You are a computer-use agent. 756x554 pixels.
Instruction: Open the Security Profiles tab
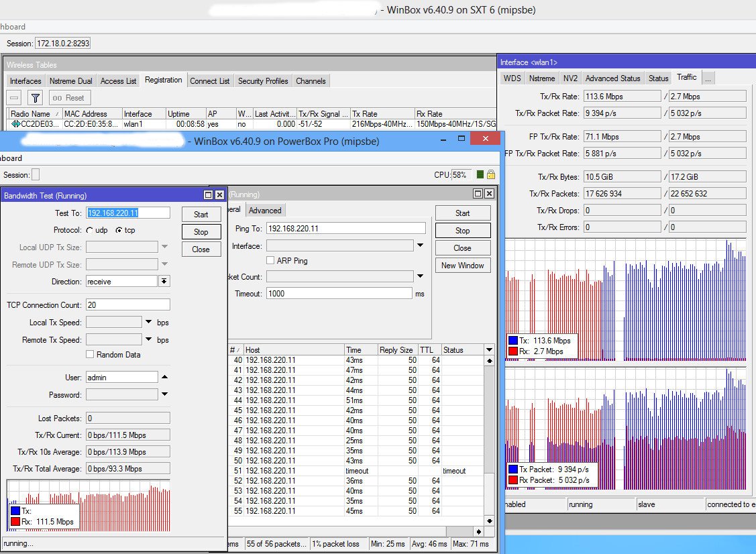click(263, 81)
